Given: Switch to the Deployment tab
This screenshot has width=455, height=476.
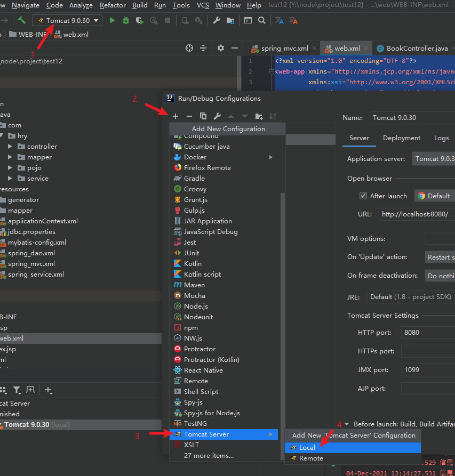Looking at the screenshot, I should pos(402,138).
